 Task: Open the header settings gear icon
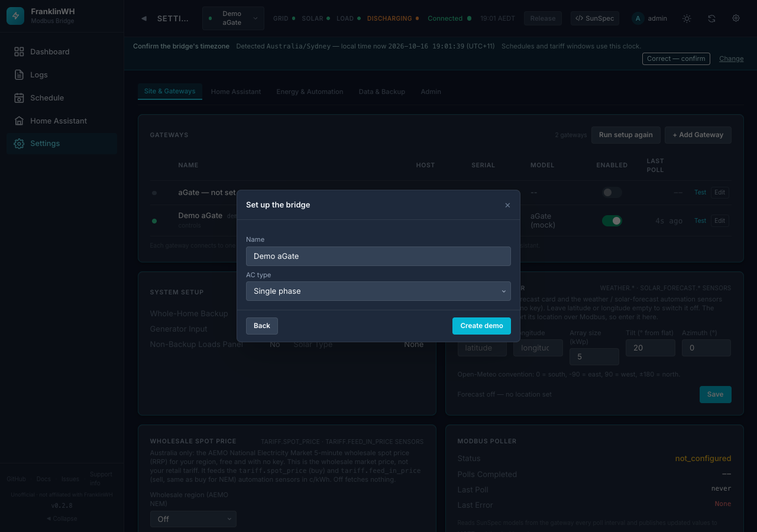pos(736,18)
